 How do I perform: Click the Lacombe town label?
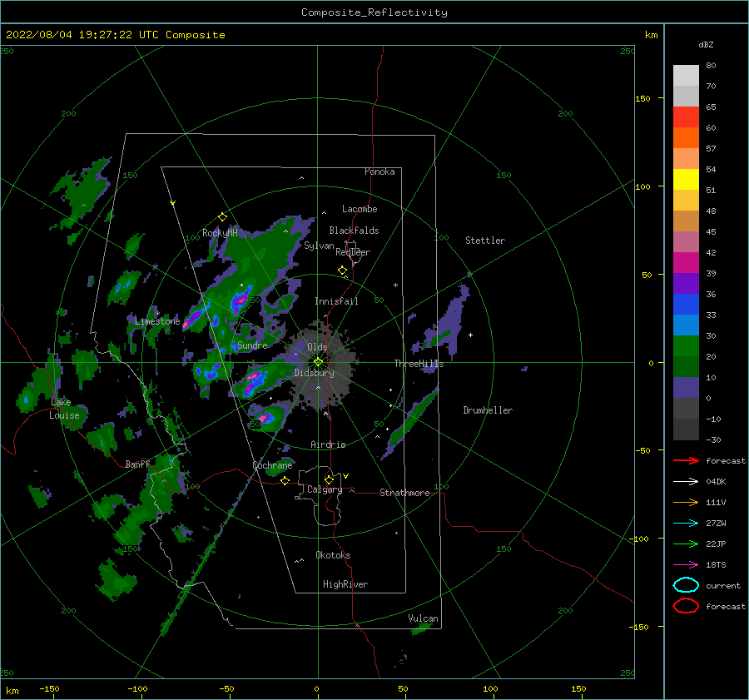tap(360, 209)
